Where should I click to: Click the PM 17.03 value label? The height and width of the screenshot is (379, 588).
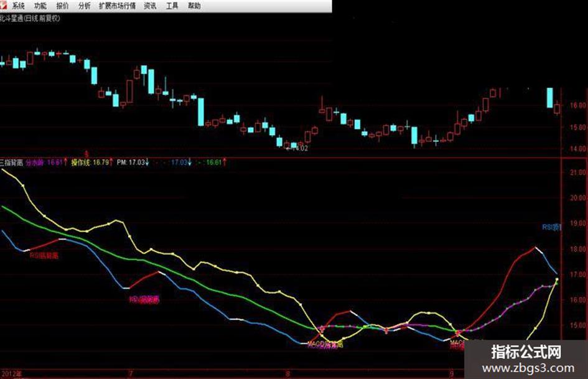[133, 162]
